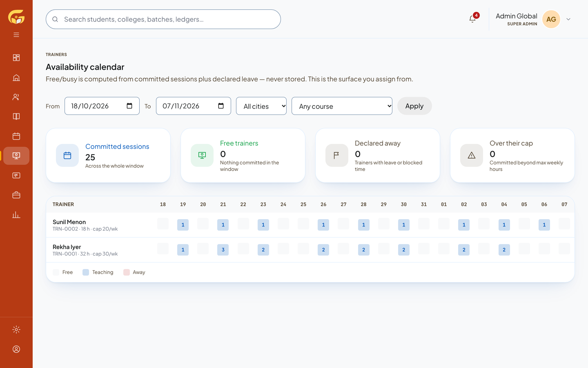Viewport: 588px width, 368px height.
Task: Open the payment card icon in the sidebar
Action: coord(16,175)
